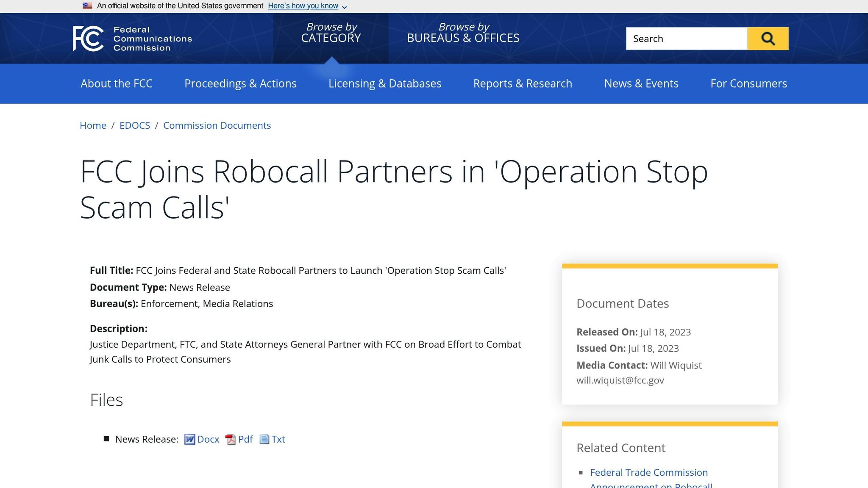Go to Home breadcrumb
The width and height of the screenshot is (868, 488).
[x=93, y=125]
